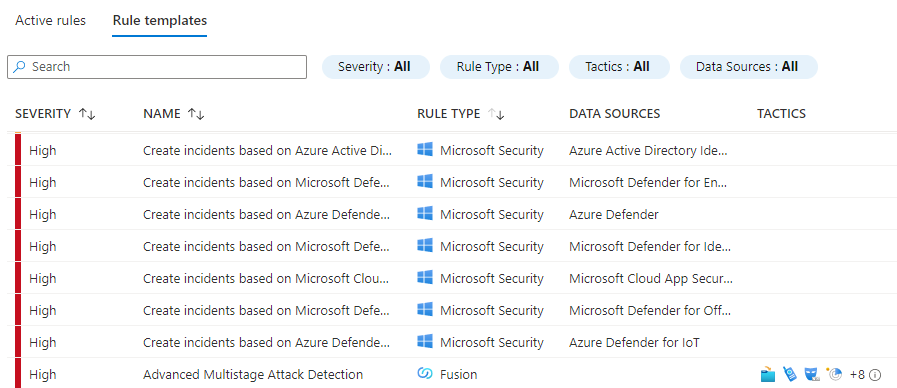Image resolution: width=897 pixels, height=388 pixels.
Task: Click 'High' severity in Azure Defender for IoT row
Action: 43,343
